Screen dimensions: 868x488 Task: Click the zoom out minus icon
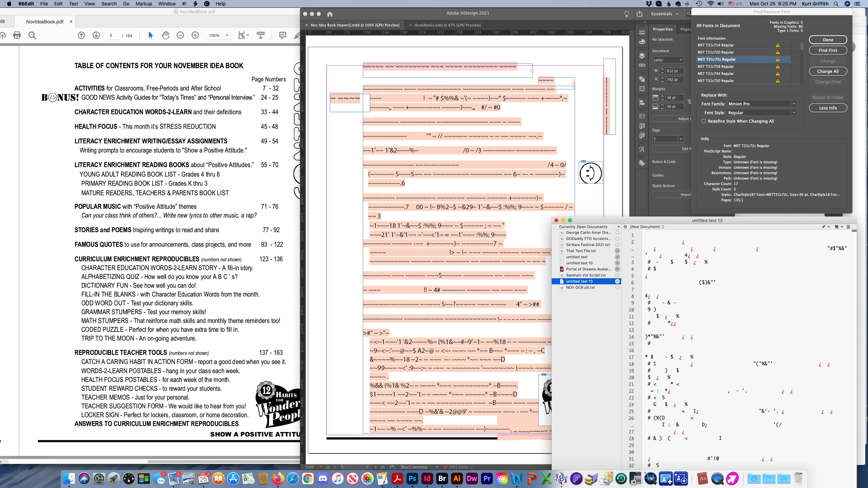point(180,35)
